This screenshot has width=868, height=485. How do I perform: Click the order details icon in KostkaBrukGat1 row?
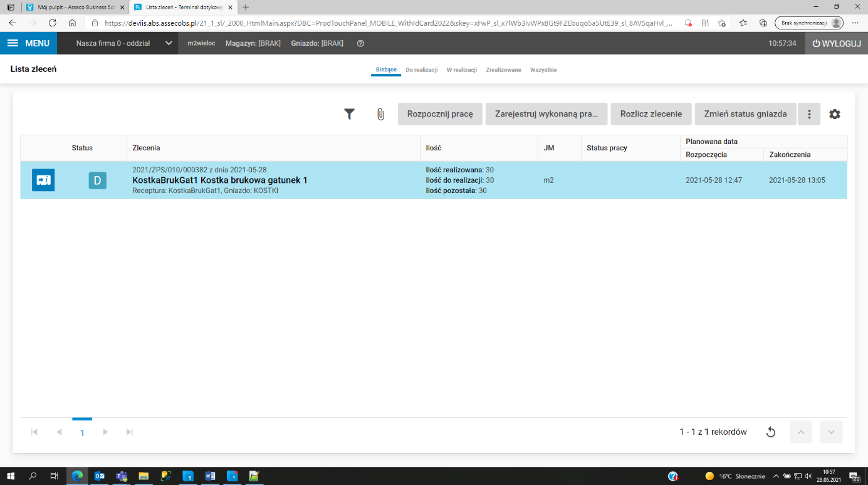[43, 180]
